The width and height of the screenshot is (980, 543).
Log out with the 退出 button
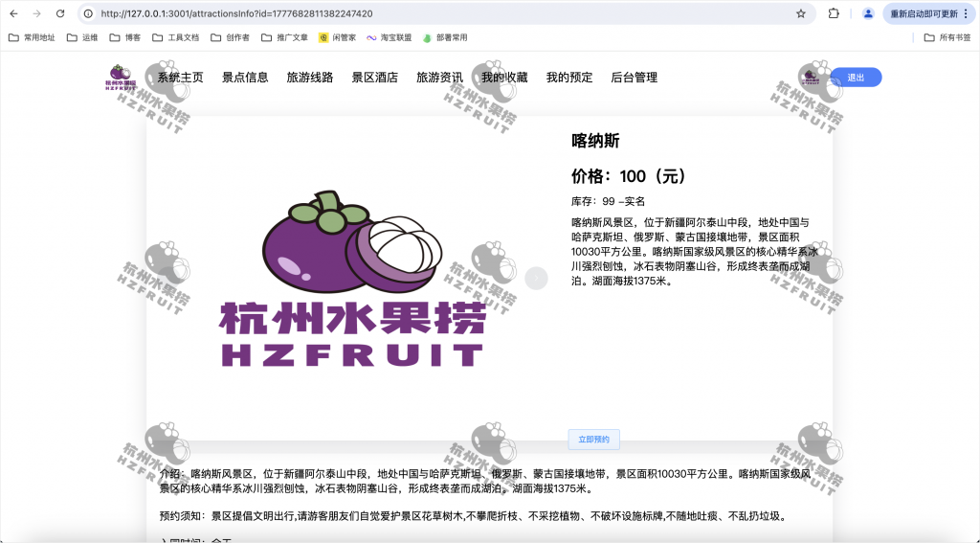click(x=856, y=78)
